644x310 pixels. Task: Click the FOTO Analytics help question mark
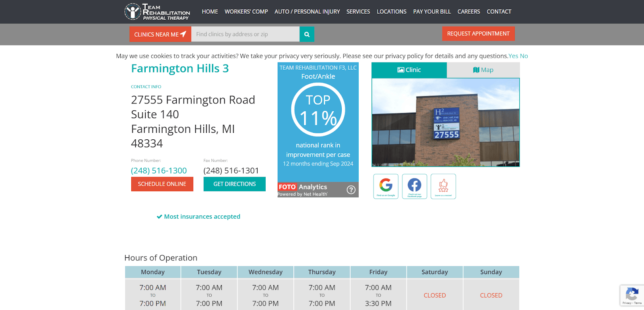pyautogui.click(x=351, y=190)
